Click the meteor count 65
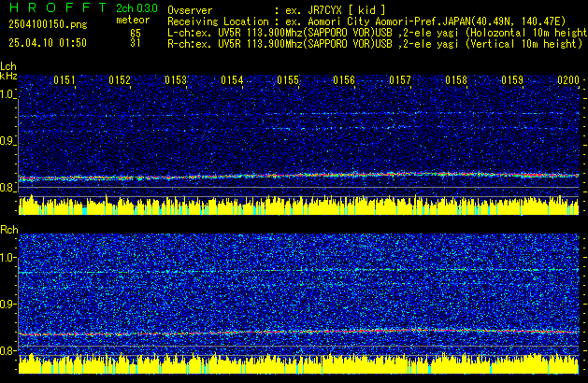Viewport: 588px width, 383px height. (136, 33)
